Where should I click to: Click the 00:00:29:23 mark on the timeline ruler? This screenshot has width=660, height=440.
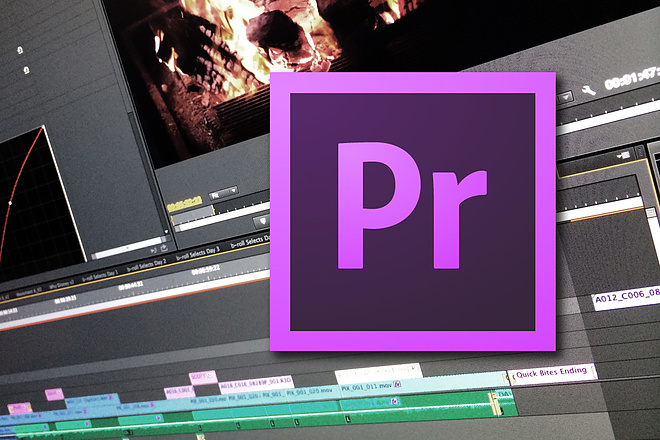pos(66,300)
